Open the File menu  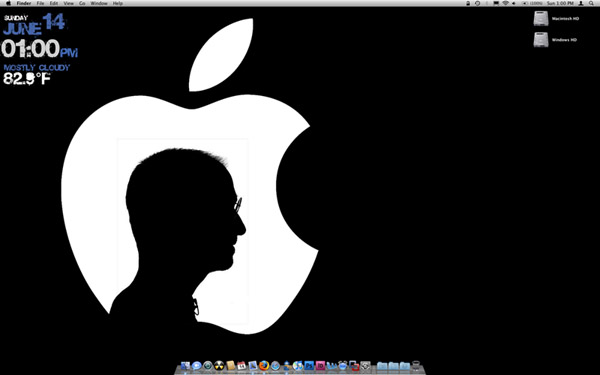[x=40, y=3]
